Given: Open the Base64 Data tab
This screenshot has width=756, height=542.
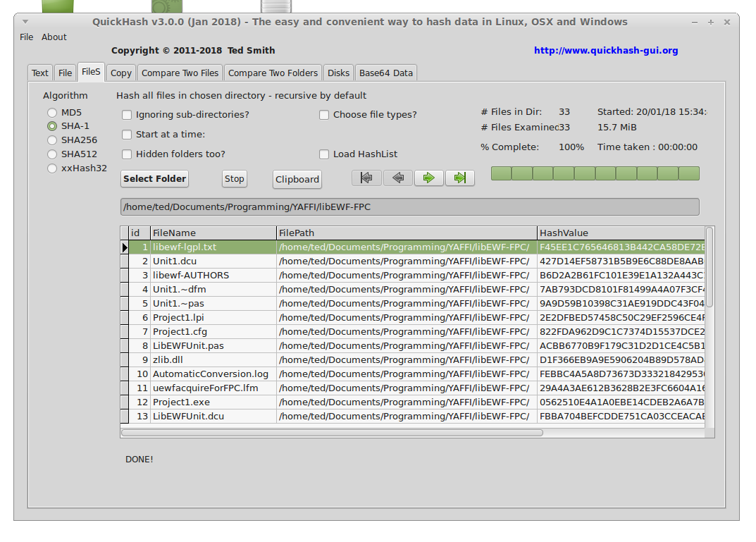Looking at the screenshot, I should (385, 73).
